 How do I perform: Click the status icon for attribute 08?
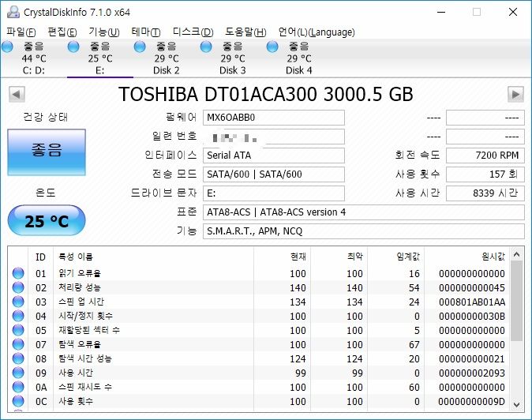[x=18, y=358]
